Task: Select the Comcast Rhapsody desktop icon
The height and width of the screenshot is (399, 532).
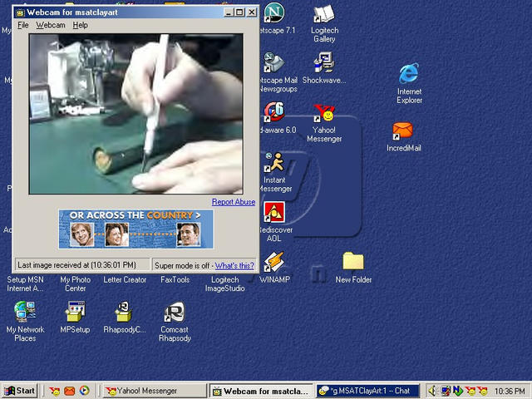Action: click(175, 313)
